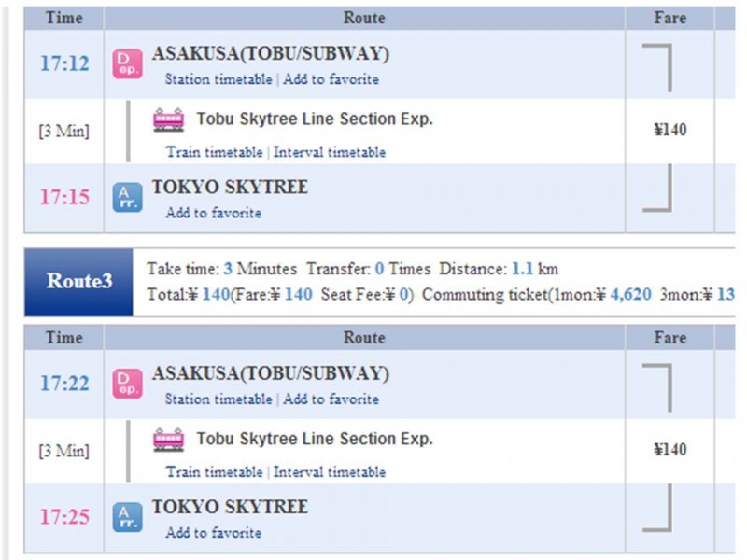The width and height of the screenshot is (747, 560).
Task: Click the Arr. icon beside the 17:25 arrival
Action: 127,517
